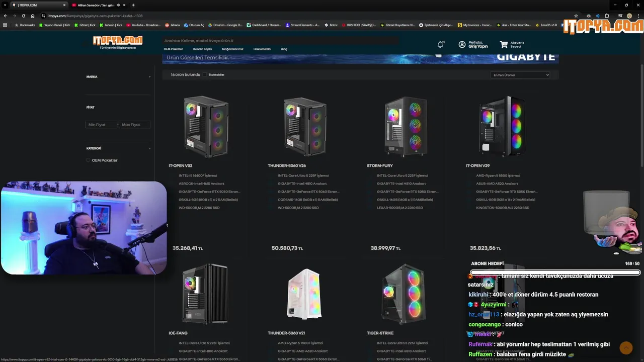Open the notifications bell icon

440,45
